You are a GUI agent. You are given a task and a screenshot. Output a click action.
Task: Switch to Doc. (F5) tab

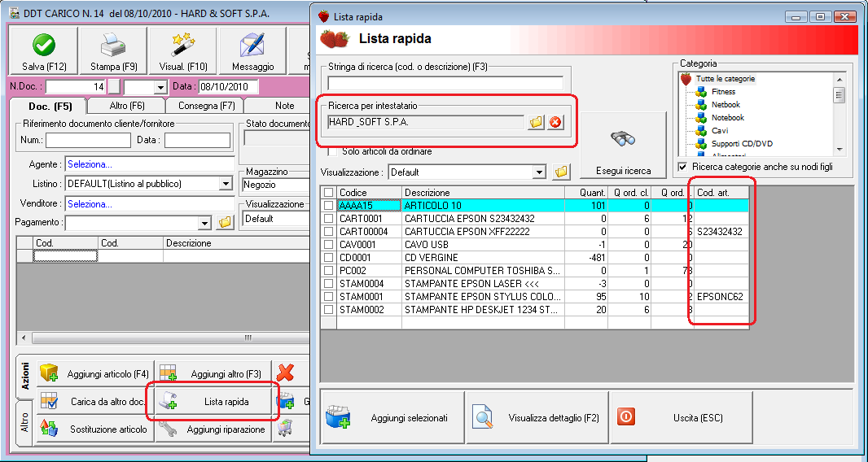(50, 107)
